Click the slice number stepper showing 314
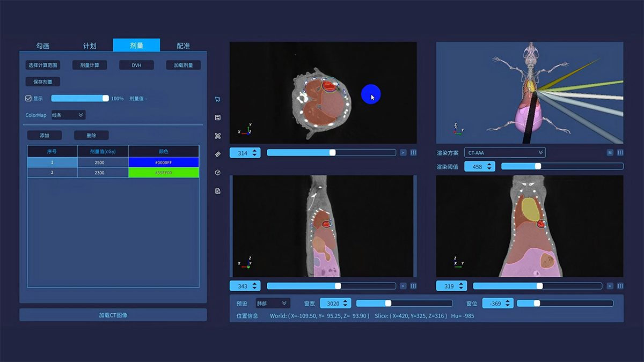Image resolution: width=644 pixels, height=362 pixels. pos(245,153)
